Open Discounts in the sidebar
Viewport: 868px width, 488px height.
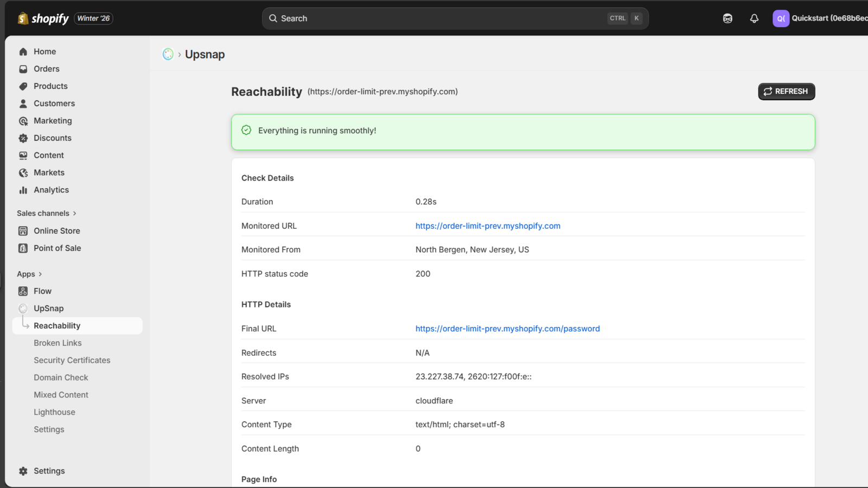pyautogui.click(x=52, y=138)
